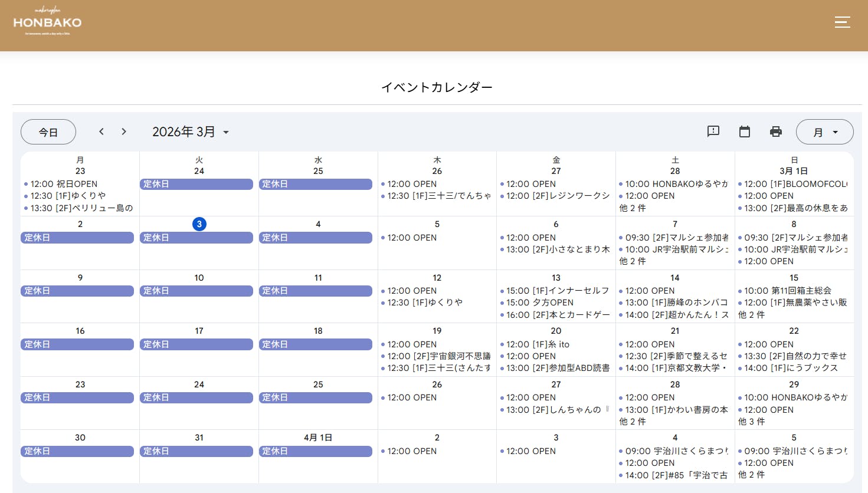Click the HONBAKO logo

pyautogui.click(x=47, y=22)
